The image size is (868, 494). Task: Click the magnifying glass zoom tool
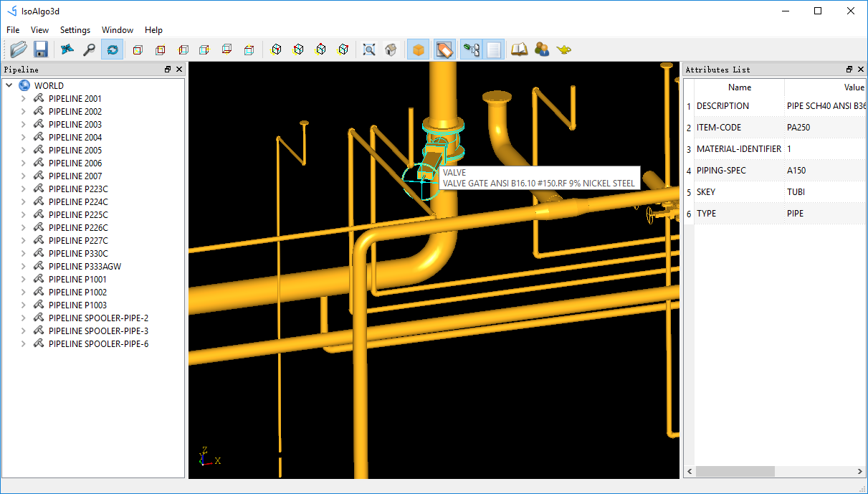89,49
